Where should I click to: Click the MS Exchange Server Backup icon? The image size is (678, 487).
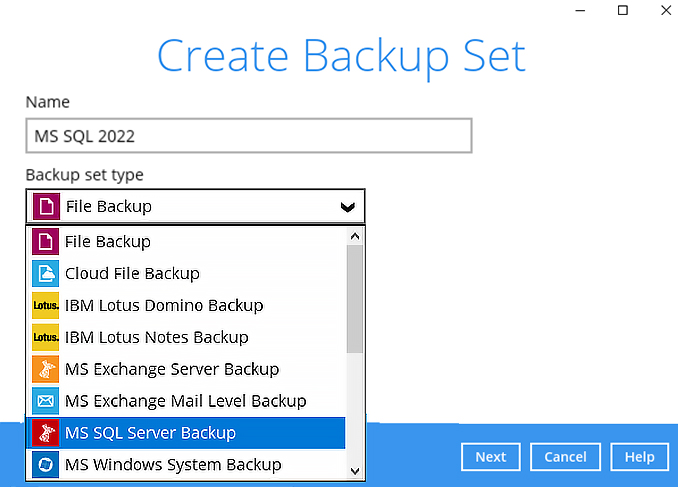45,369
